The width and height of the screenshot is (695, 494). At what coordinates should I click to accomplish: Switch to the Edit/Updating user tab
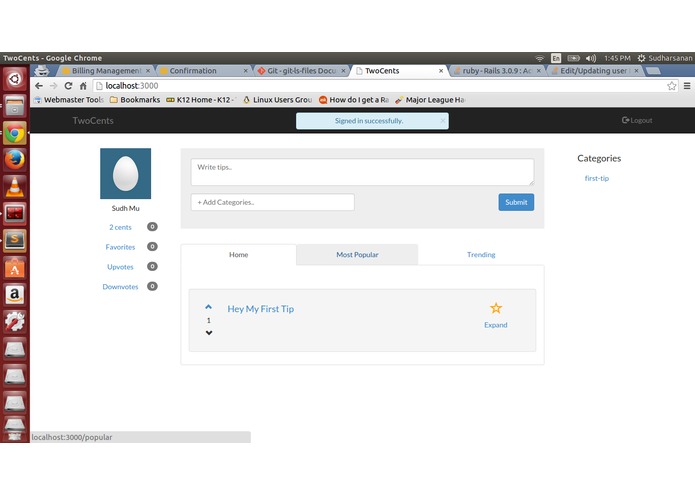(x=594, y=71)
